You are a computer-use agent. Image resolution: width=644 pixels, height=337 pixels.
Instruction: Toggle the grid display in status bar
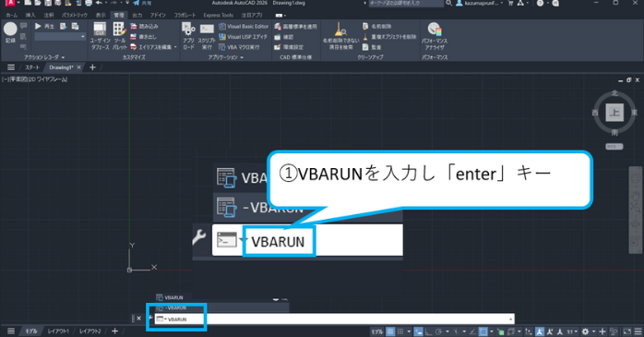[x=389, y=331]
